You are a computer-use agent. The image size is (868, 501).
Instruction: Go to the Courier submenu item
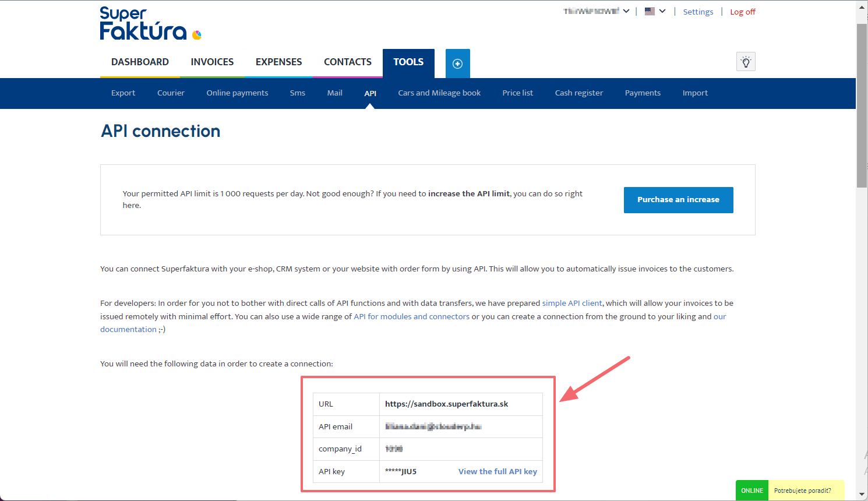coord(171,93)
